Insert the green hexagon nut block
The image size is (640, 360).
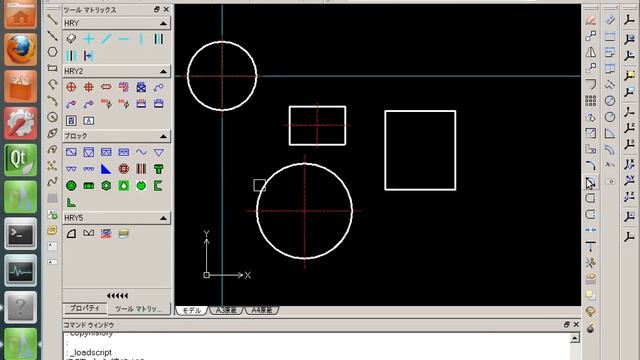[x=106, y=186]
